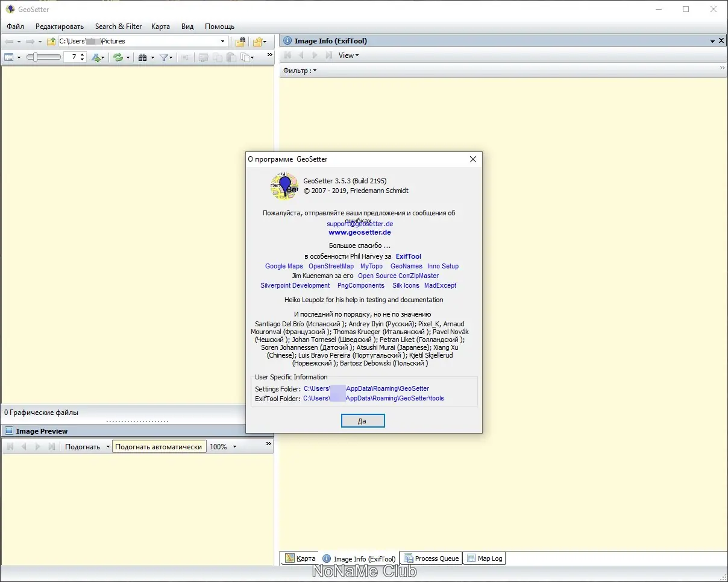Viewport: 728px width, 582px height.
Task: Open the ExifTool link
Action: tap(409, 256)
